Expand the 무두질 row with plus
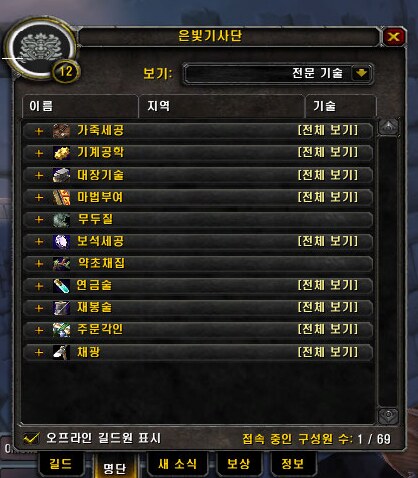Viewport: 418px width, 478px height. [39, 220]
